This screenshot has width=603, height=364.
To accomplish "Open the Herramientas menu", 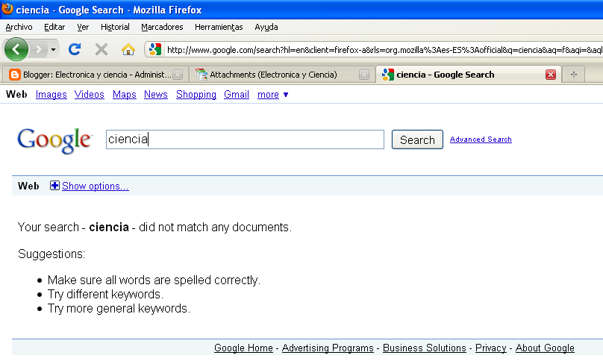I will [219, 27].
